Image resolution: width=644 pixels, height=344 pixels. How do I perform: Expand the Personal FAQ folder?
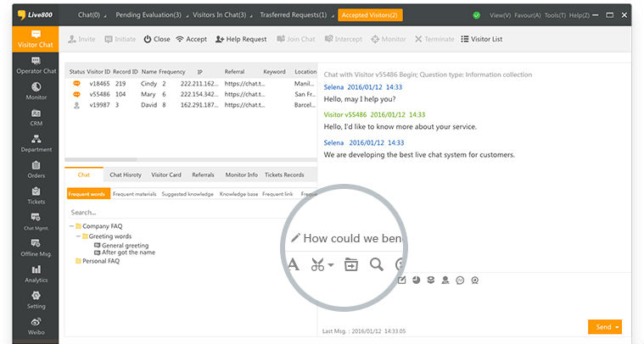(x=78, y=261)
